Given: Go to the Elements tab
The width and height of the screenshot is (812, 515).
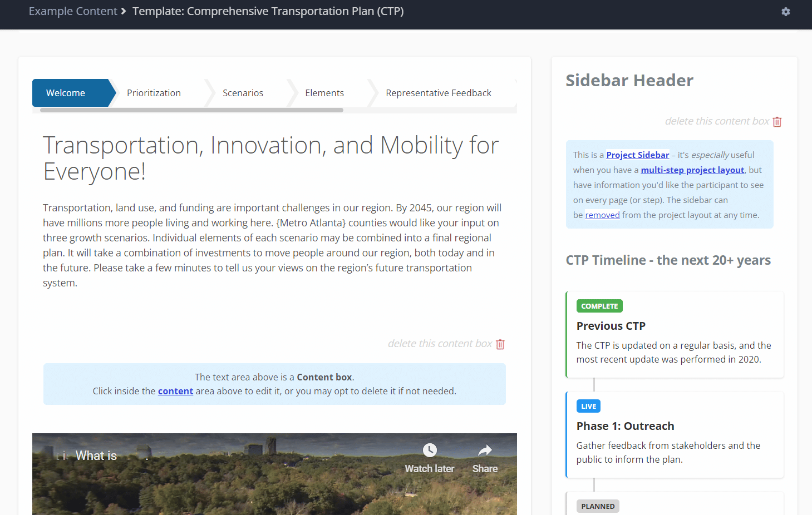Looking at the screenshot, I should pyautogui.click(x=324, y=93).
